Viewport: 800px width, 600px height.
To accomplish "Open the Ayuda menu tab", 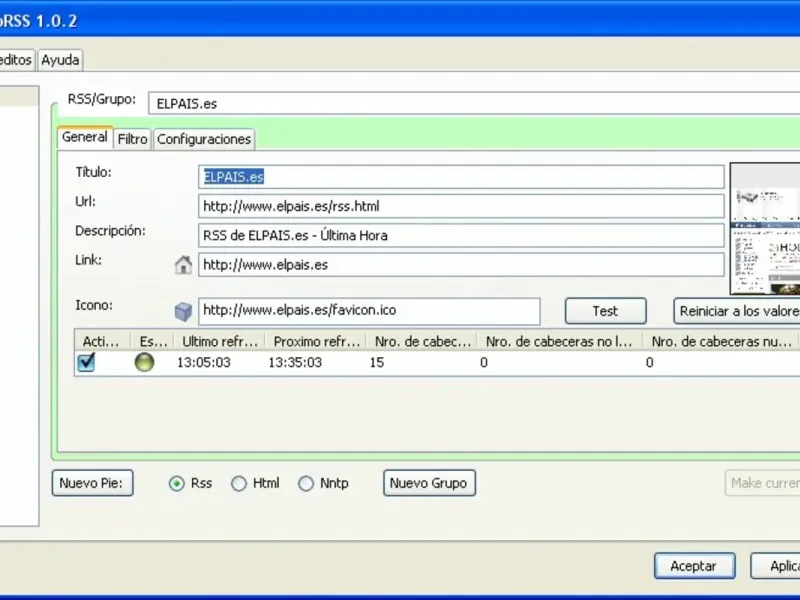I will 60,60.
